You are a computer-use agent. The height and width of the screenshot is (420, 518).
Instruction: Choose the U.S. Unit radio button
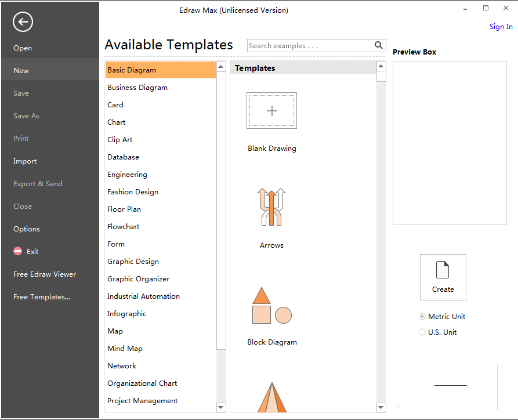(422, 332)
